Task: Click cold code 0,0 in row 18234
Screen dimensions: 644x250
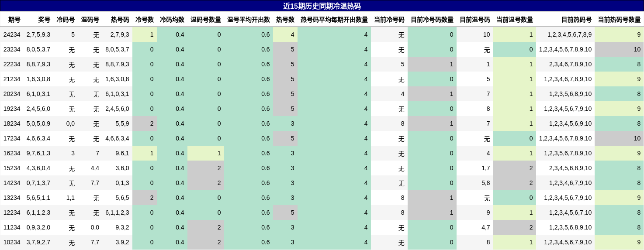Action: pyautogui.click(x=70, y=123)
